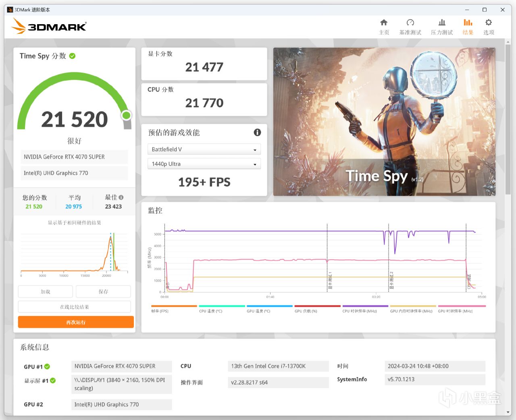The height and width of the screenshot is (420, 516).
Task: Toggle the GPU 温度 blue legend
Action: click(269, 309)
